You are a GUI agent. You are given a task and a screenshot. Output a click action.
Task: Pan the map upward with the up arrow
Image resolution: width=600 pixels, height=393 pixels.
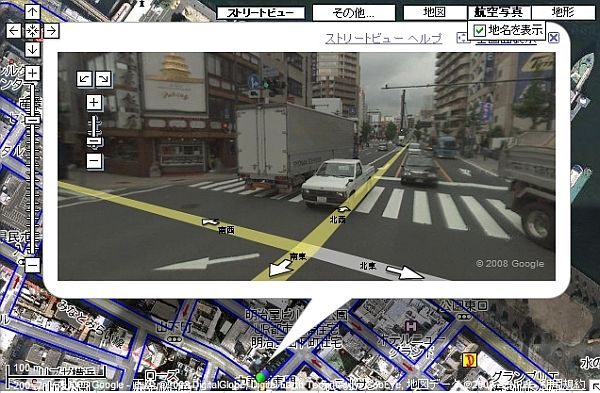[x=33, y=11]
